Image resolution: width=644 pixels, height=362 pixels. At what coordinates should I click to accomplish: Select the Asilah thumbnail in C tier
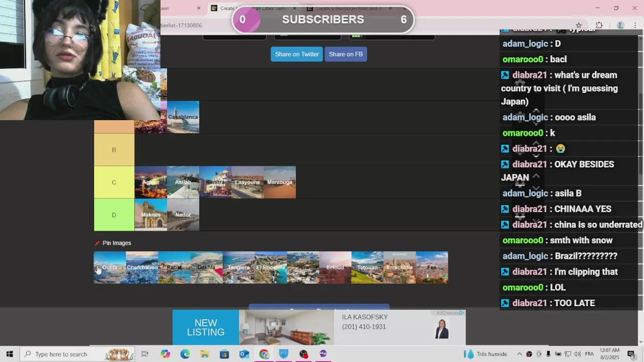click(x=183, y=183)
